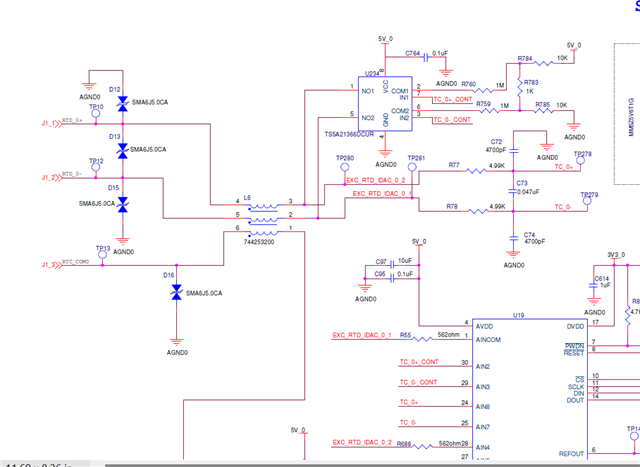
Task: Select the C97 designator
Action: click(381, 262)
